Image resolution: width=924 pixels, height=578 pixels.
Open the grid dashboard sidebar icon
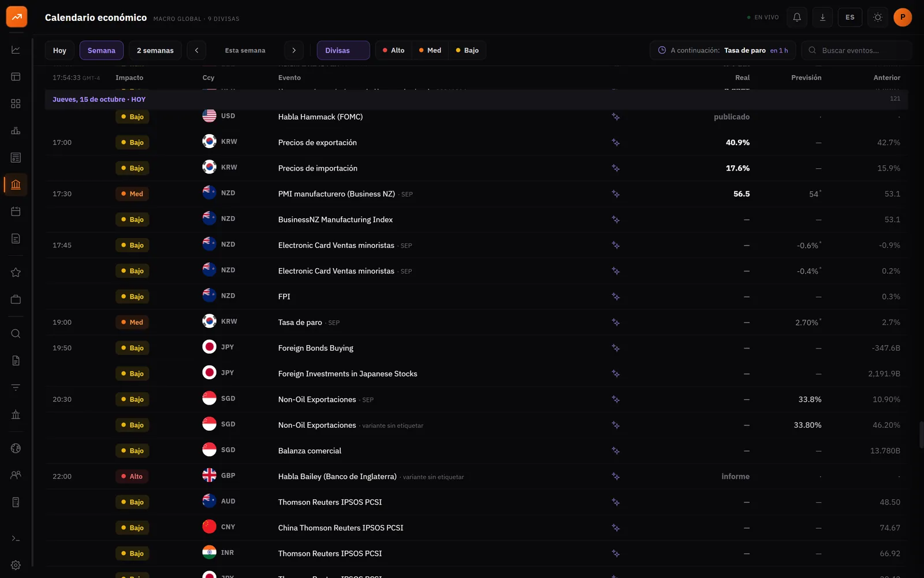pyautogui.click(x=16, y=103)
